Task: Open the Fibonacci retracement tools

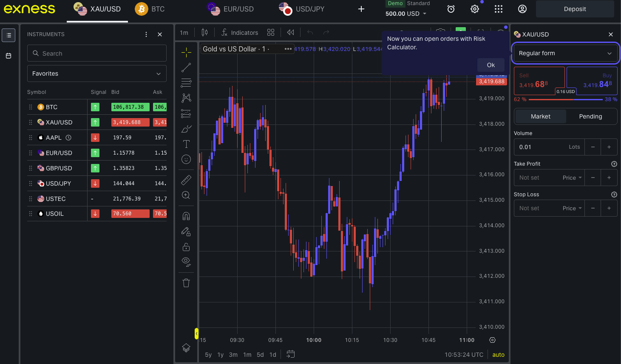Action: [186, 83]
